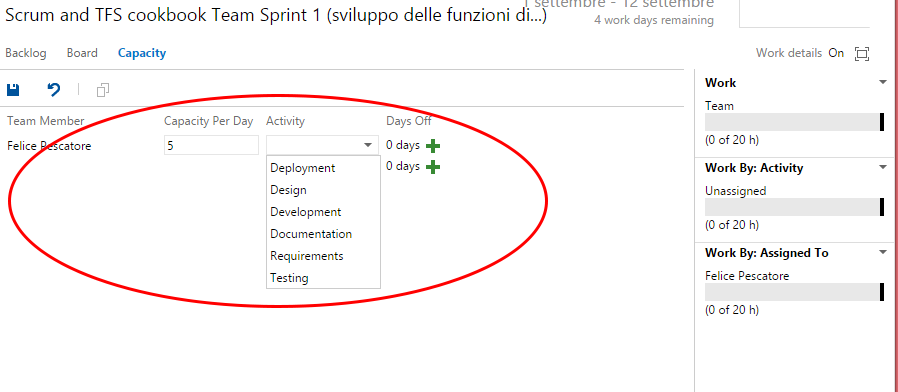Switch to the Board tab
The height and width of the screenshot is (392, 898).
(x=82, y=53)
